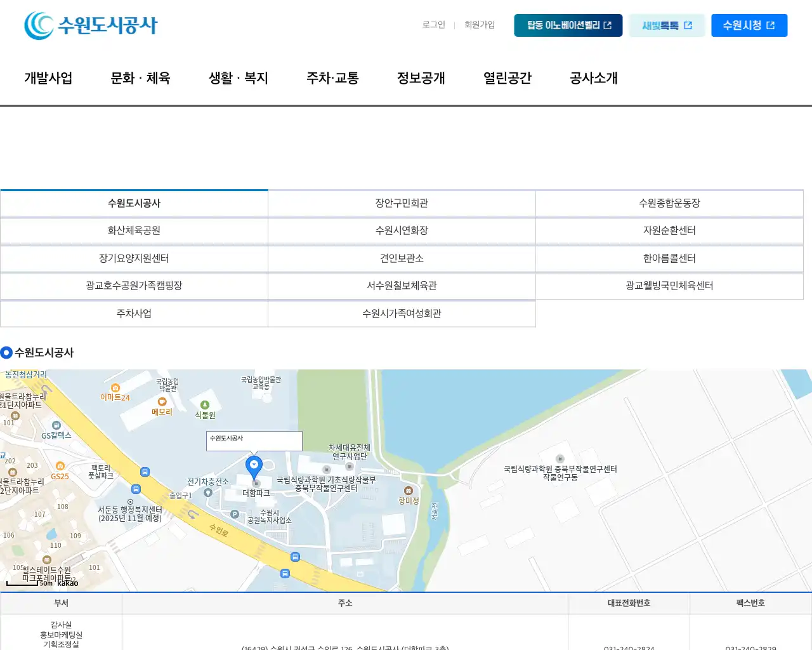Select the 전기차충전소 charging station icon
This screenshot has height=650, width=812.
tap(208, 493)
